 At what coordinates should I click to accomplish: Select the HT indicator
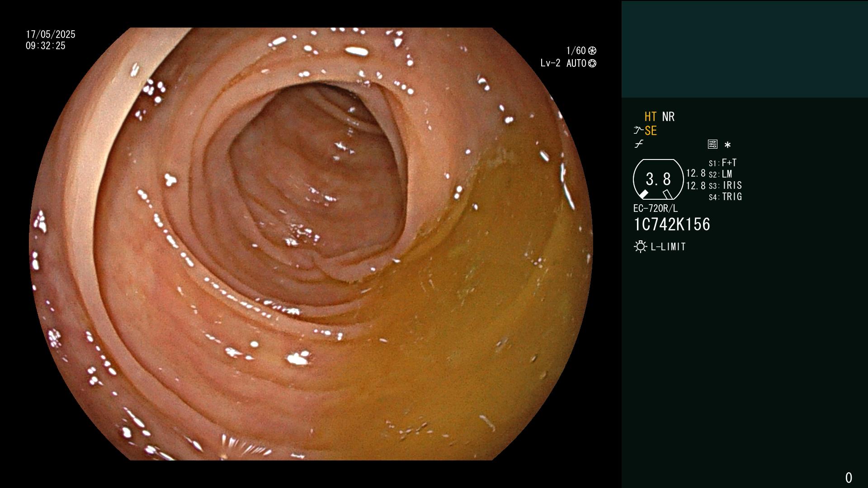click(651, 117)
